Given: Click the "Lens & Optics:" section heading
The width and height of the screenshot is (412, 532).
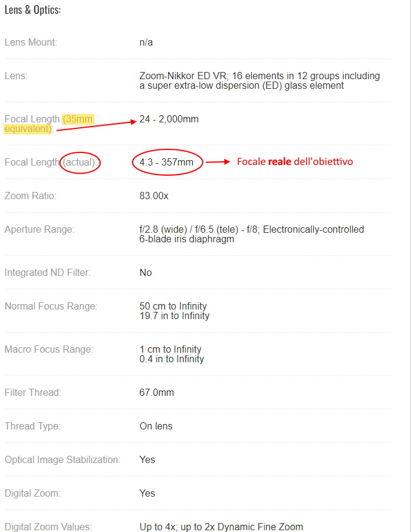Looking at the screenshot, I should pyautogui.click(x=32, y=10).
